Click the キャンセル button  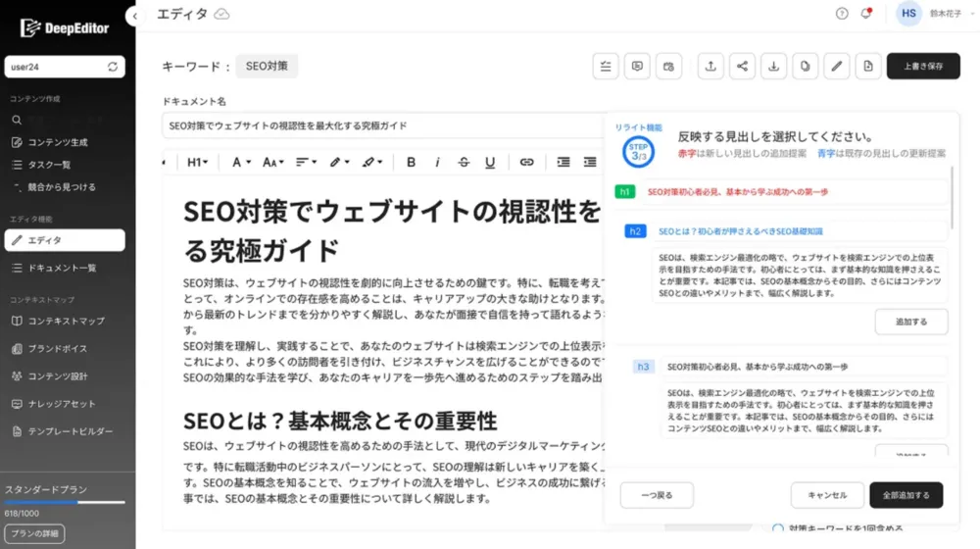coord(827,495)
